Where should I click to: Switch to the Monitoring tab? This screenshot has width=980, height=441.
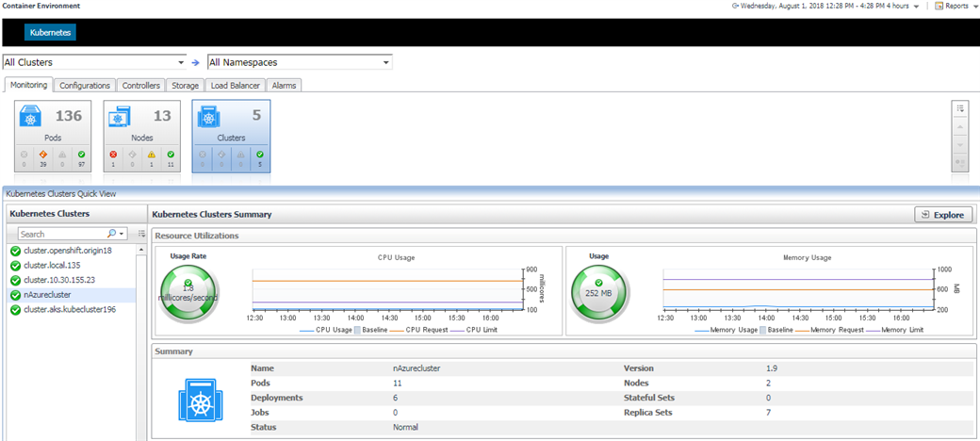tap(28, 85)
